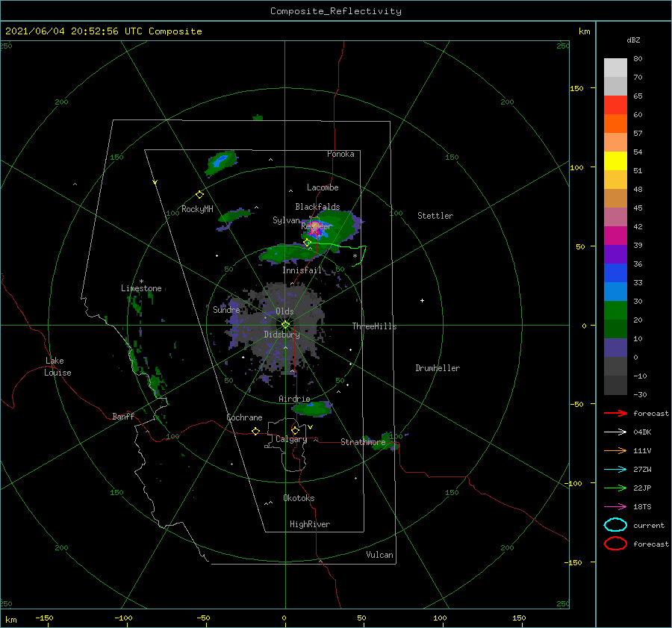
Task: Click the 'Limestone' map label
Action: (x=141, y=288)
